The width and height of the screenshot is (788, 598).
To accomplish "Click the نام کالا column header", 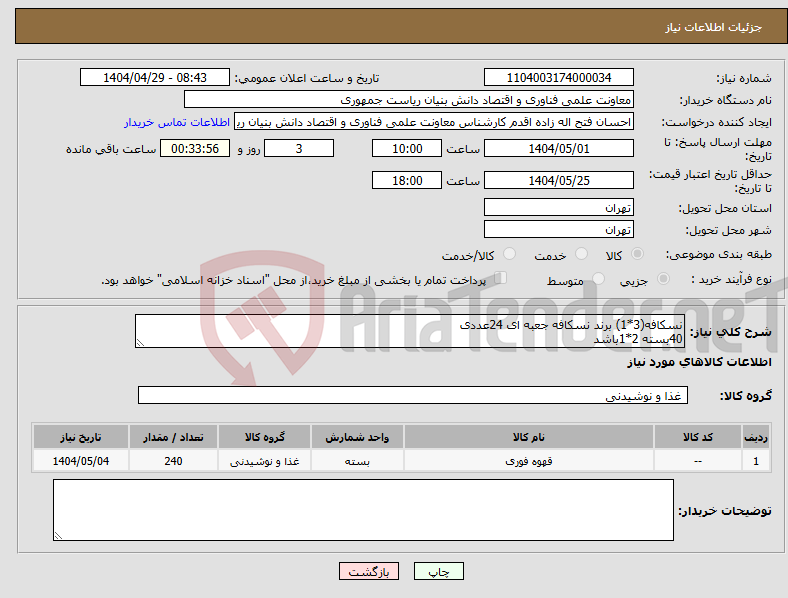I will [529, 437].
